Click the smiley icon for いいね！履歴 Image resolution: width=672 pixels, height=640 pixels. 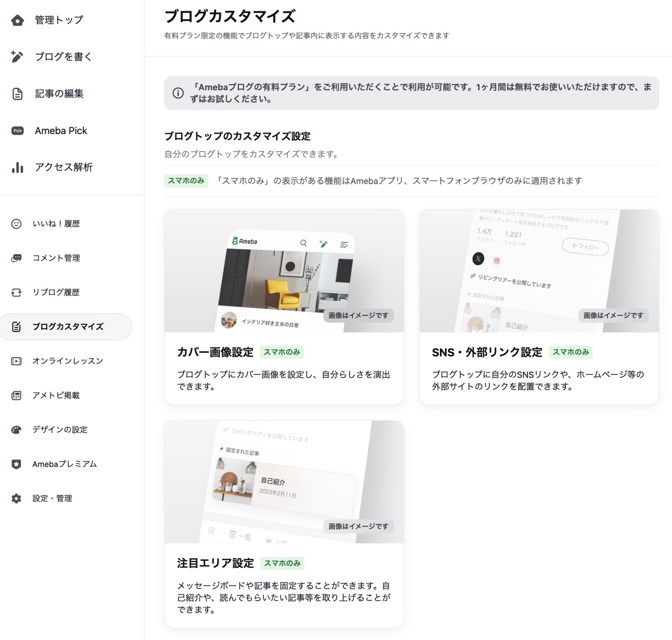click(x=16, y=224)
